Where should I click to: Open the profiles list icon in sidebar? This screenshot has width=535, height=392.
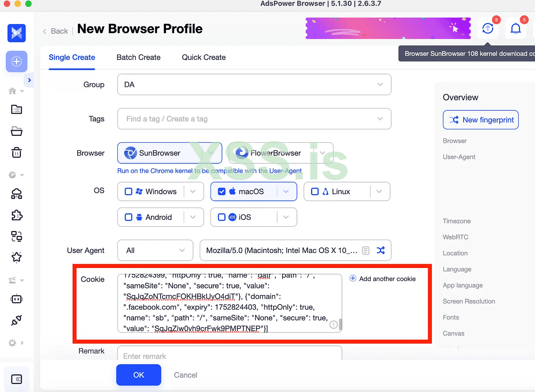(16, 110)
